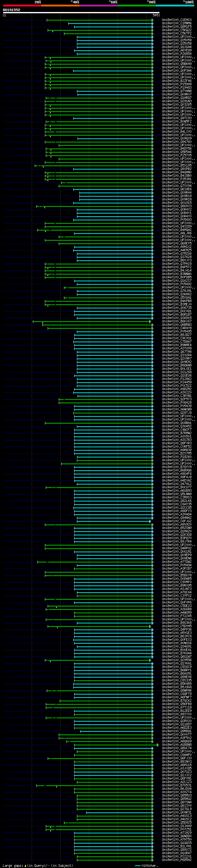Select hit UniRef100_Q8M1F5

point(176,26)
